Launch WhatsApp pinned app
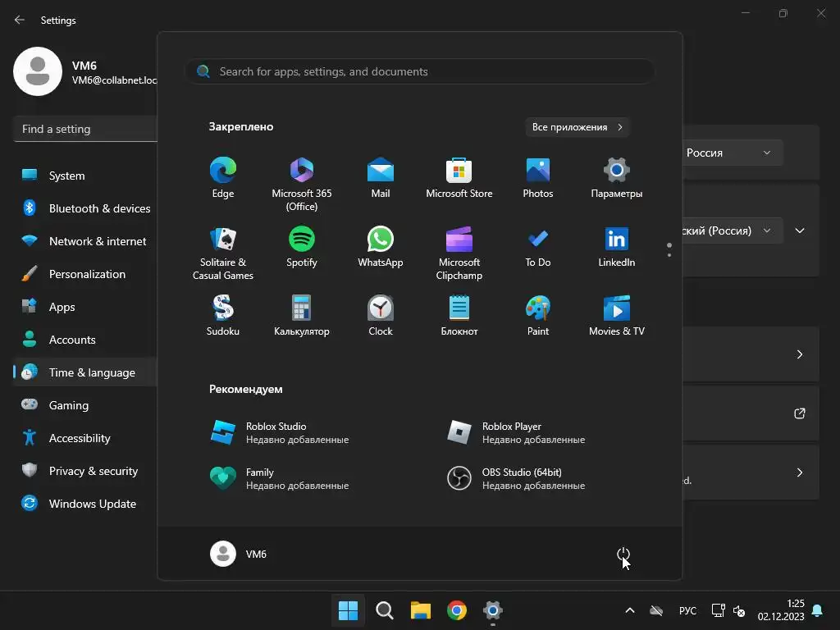This screenshot has height=630, width=840. pyautogui.click(x=381, y=248)
